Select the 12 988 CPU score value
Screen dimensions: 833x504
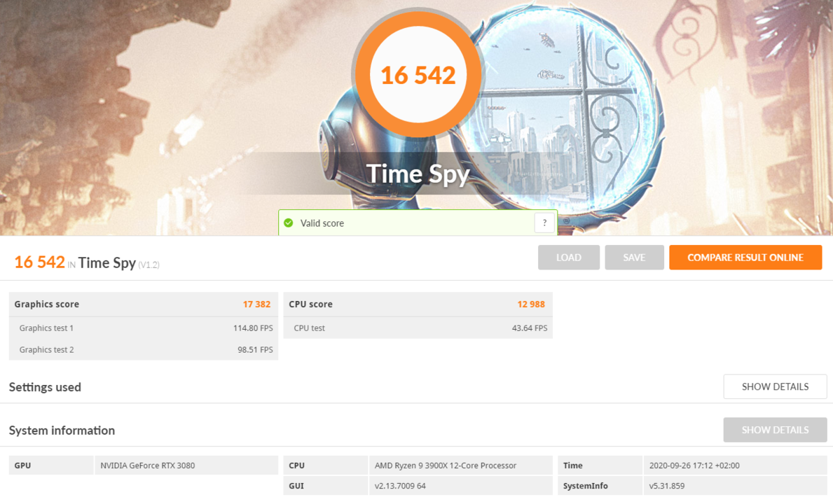click(531, 304)
